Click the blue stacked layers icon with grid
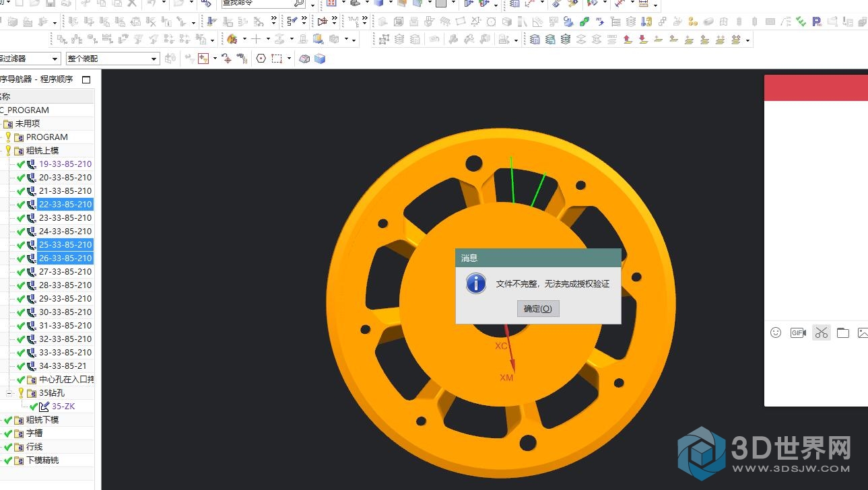 [x=535, y=40]
